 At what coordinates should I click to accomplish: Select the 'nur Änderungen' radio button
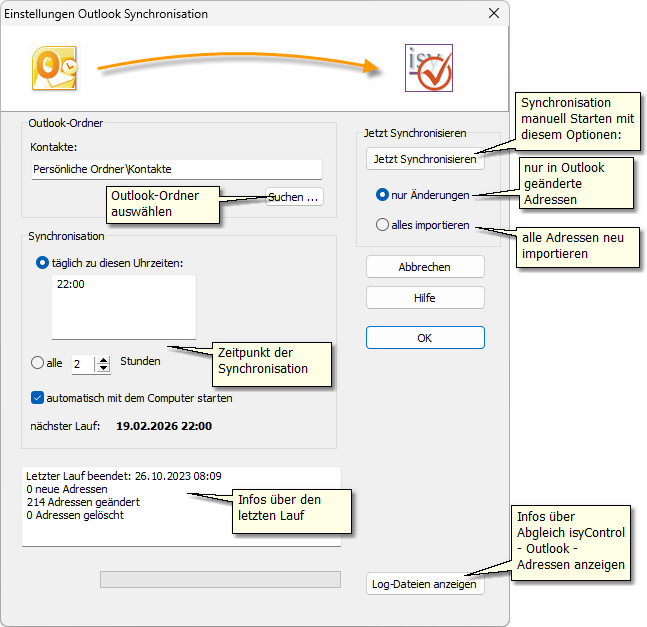coord(382,194)
